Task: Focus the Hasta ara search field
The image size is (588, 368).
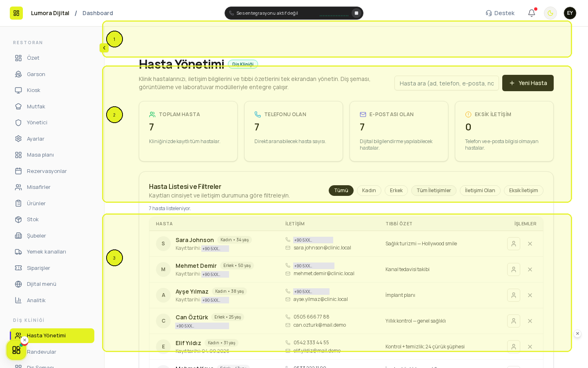Action: click(447, 83)
